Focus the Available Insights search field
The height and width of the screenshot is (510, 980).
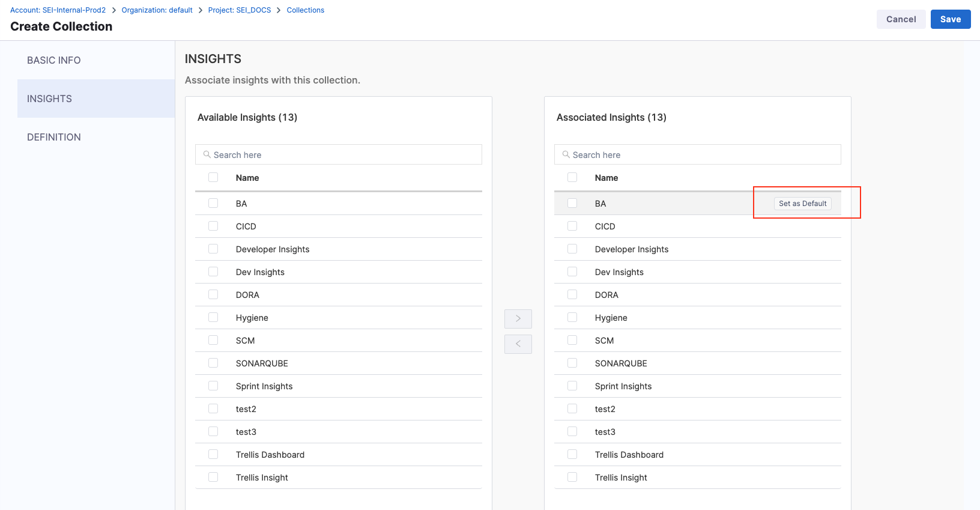(x=342, y=154)
